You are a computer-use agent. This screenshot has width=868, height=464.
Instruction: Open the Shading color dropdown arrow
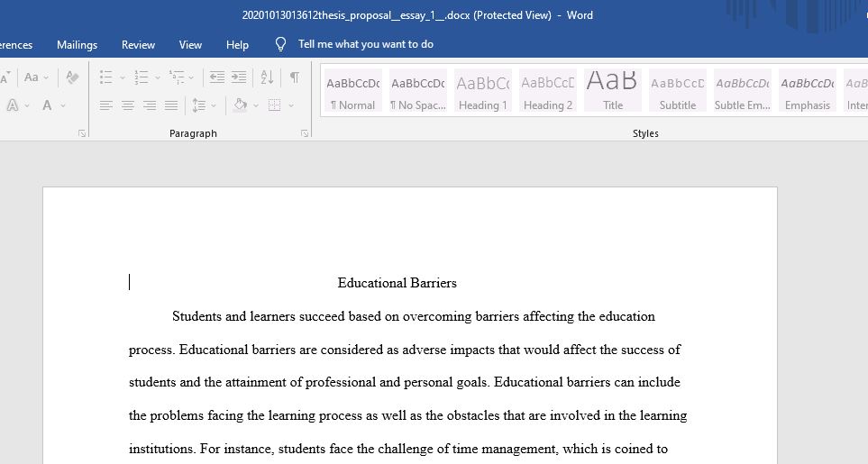tap(256, 105)
